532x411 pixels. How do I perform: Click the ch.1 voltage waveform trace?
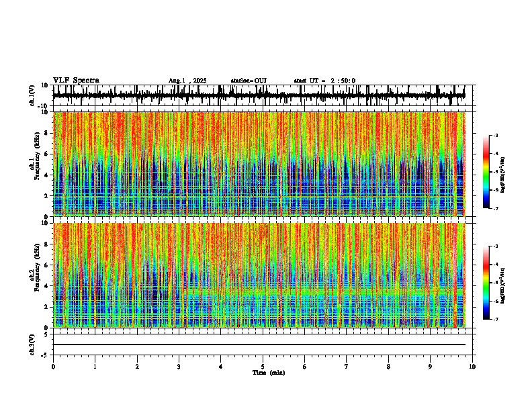tap(259, 95)
